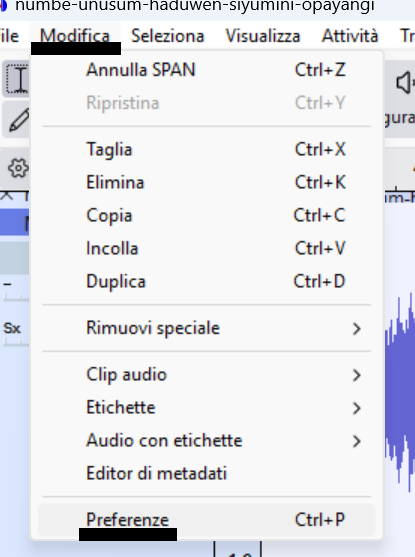This screenshot has height=557, width=415.
Task: Expand the Etichette submenu
Action: pos(207,407)
